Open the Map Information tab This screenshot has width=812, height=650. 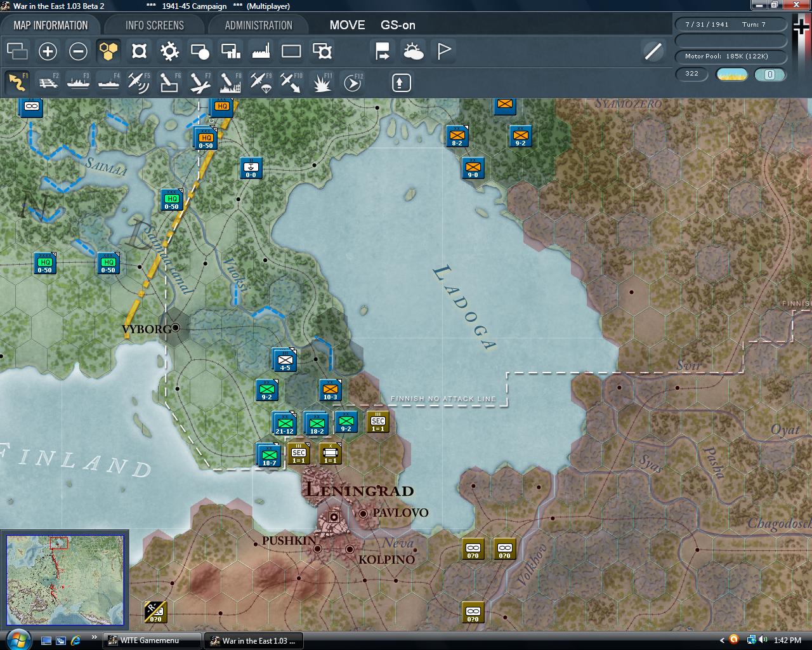click(x=51, y=25)
